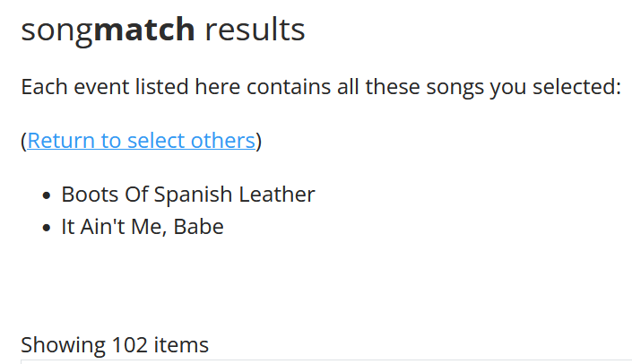Image resolution: width=632 pixels, height=364 pixels.
Task: Click the word 'song' in the heading
Action: click(56, 30)
